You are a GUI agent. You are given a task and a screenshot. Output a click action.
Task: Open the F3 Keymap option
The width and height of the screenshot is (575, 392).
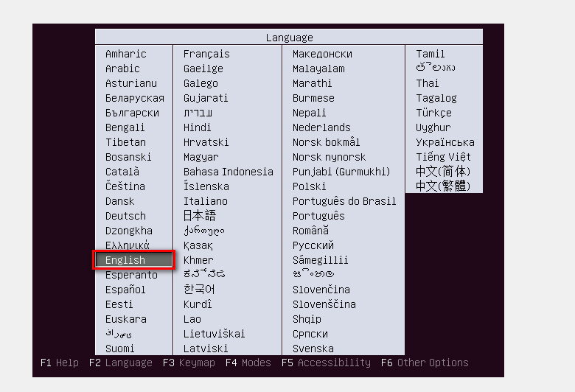point(188,363)
